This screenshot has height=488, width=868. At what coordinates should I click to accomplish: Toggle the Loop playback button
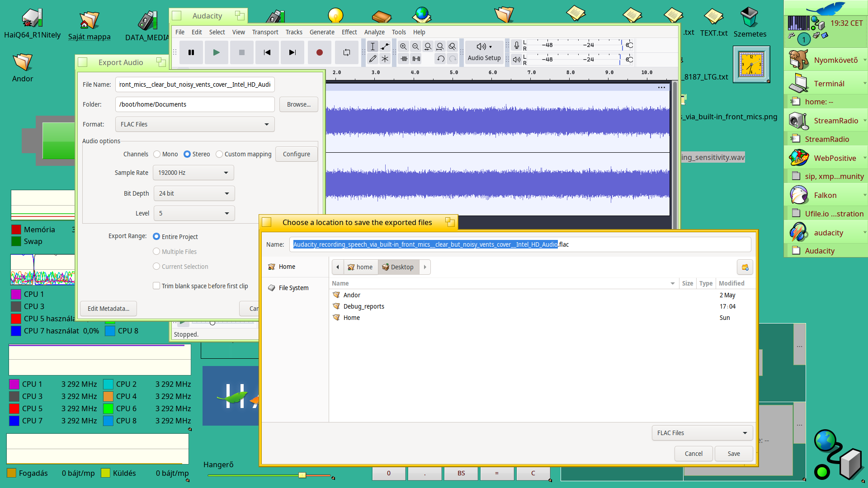pos(346,52)
